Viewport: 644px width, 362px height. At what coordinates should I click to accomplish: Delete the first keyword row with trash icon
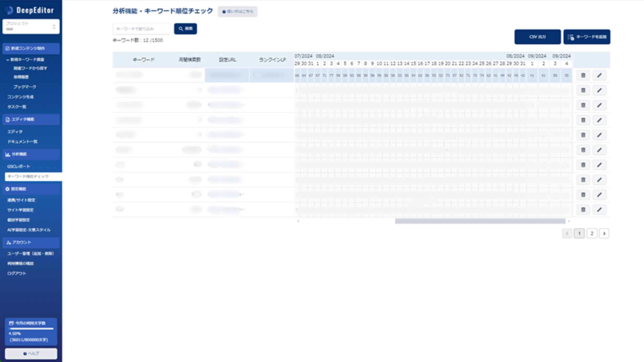[583, 75]
